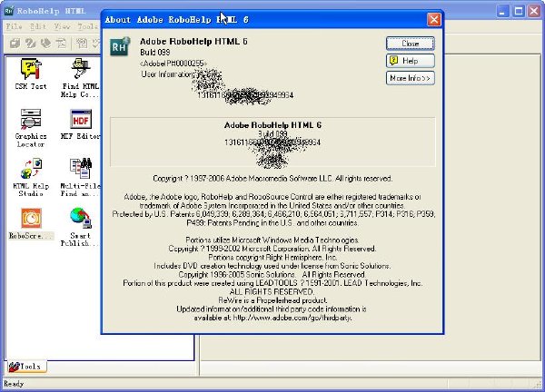Open the Tools menu
The height and width of the screenshot is (392, 545).
(87, 26)
